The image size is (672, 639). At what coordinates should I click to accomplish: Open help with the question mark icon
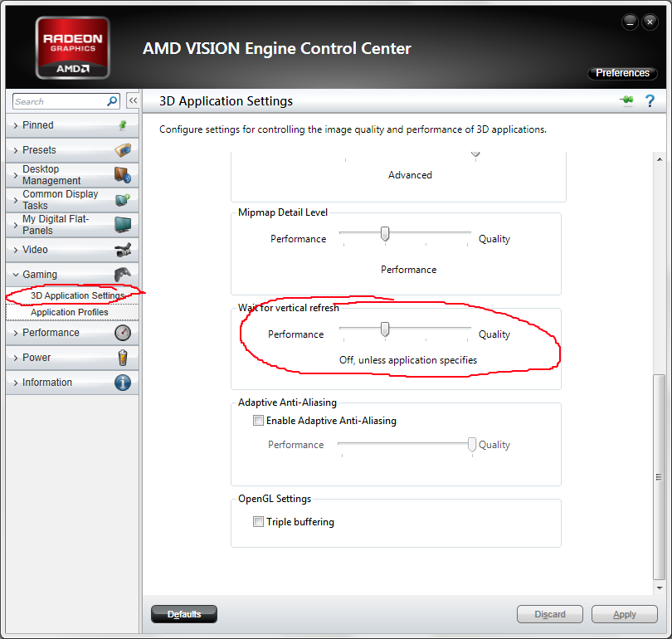click(650, 101)
